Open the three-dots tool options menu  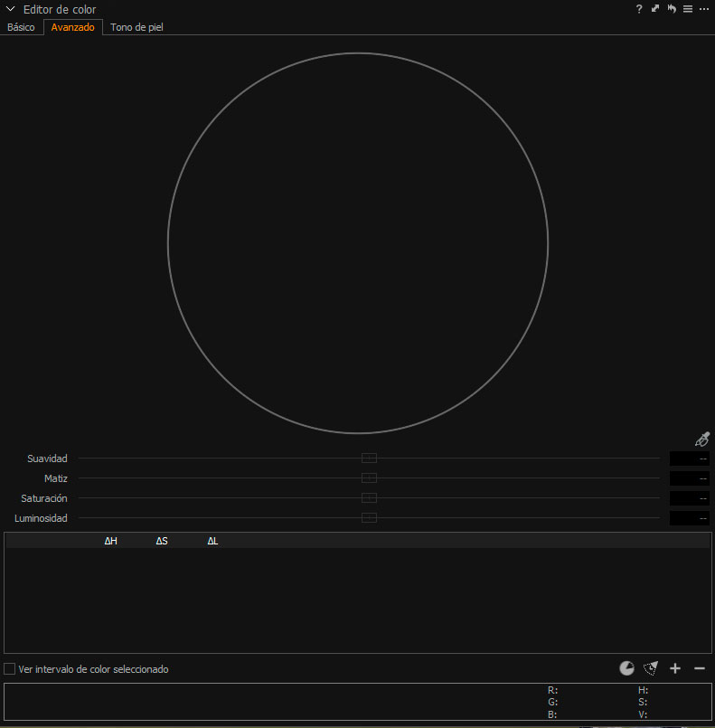704,9
